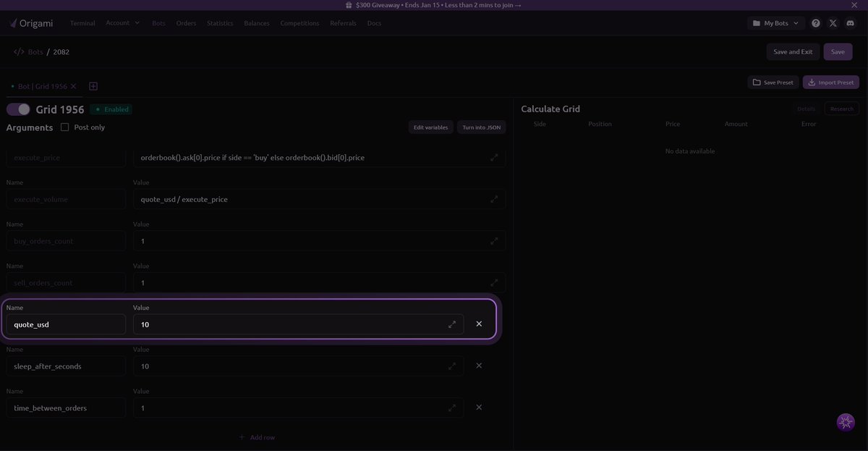
Task: Check the Post only checkbox
Action: [x=65, y=127]
